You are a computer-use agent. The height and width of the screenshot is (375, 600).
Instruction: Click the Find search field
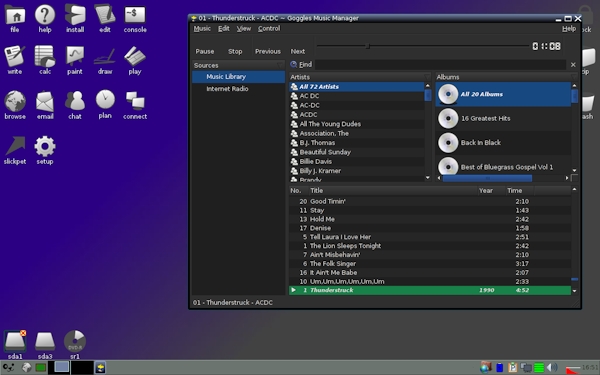tap(440, 64)
